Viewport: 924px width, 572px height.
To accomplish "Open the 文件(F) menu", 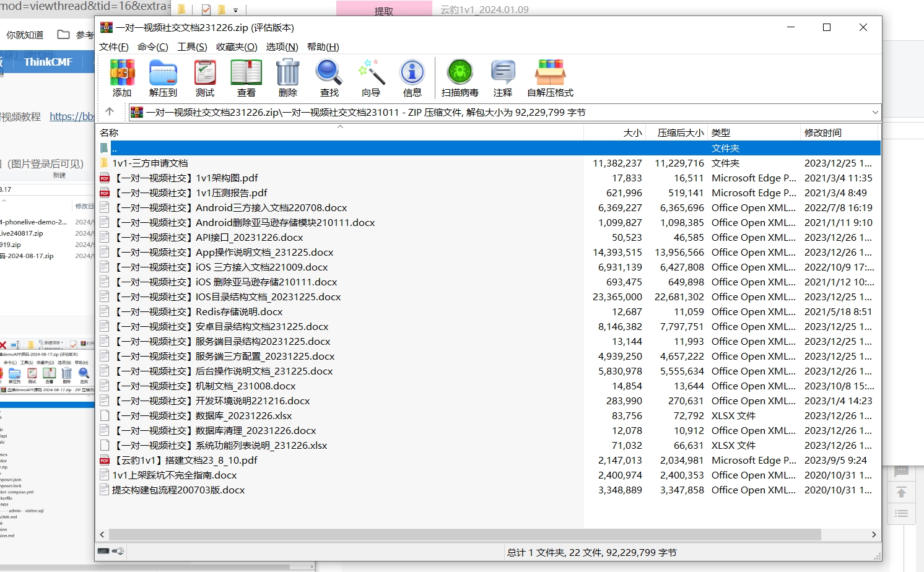I will (x=114, y=47).
